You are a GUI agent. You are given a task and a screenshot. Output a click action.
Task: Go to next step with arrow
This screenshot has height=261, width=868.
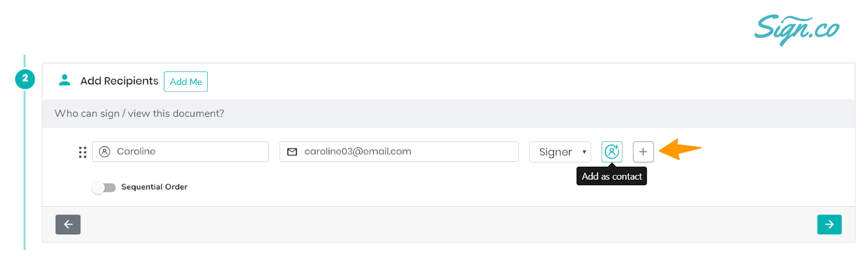[x=829, y=224]
